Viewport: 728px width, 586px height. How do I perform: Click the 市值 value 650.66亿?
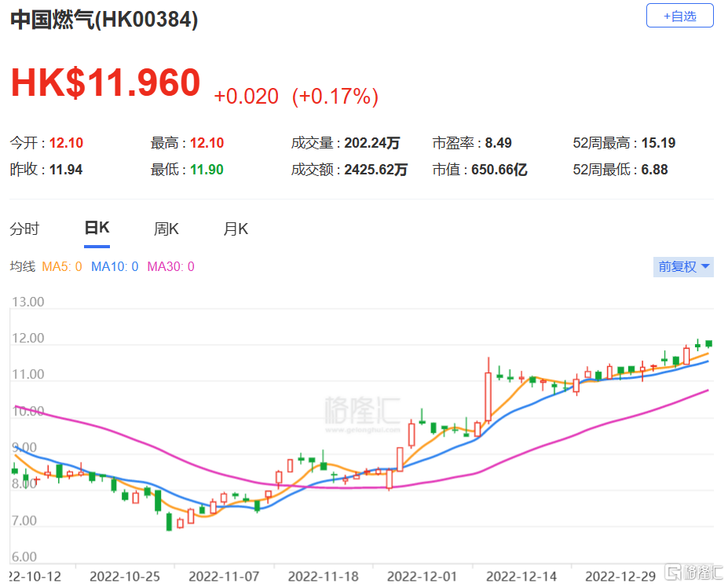(499, 170)
